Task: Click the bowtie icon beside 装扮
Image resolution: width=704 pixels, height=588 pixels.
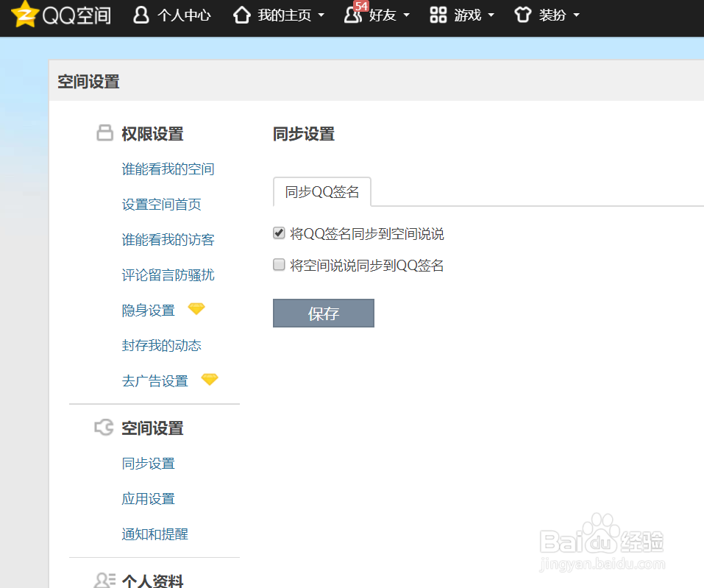Action: (522, 15)
